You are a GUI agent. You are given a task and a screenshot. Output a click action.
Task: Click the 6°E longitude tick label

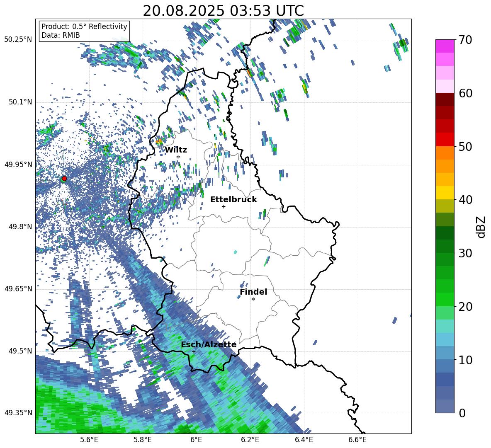point(196,440)
